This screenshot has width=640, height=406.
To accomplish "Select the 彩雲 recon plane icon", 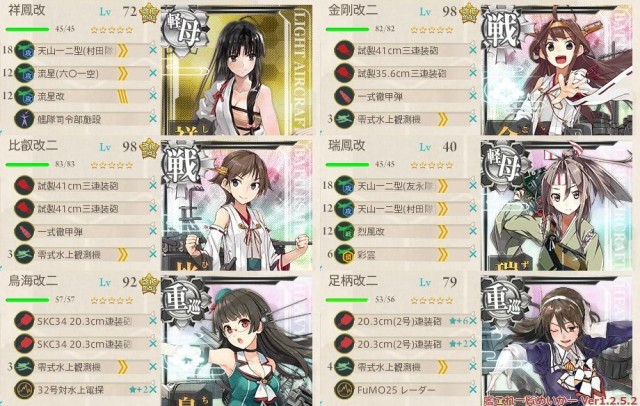I will 344,255.
